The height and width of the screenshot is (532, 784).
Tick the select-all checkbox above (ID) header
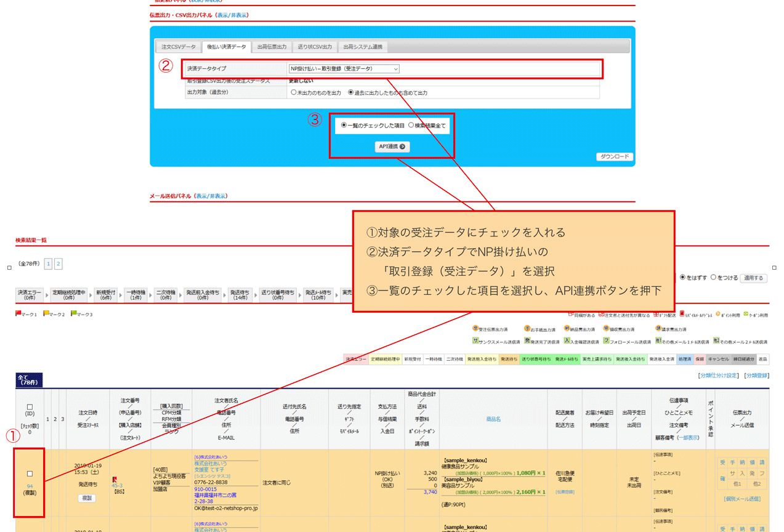(30, 406)
